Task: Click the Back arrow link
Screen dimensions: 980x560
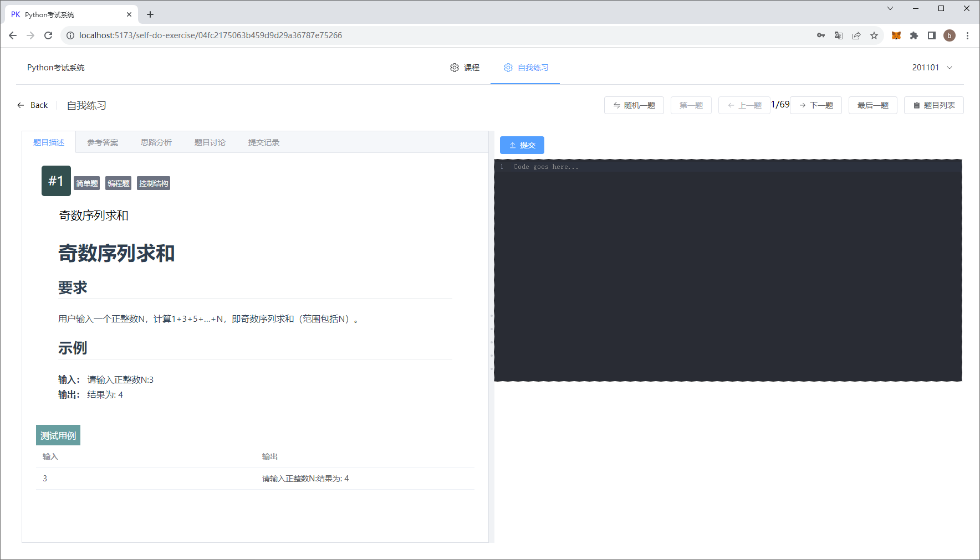Action: [x=33, y=105]
